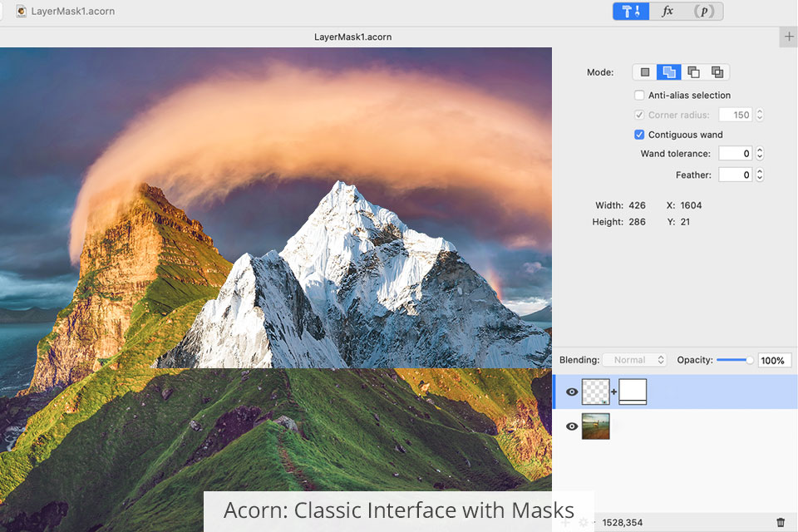The width and height of the screenshot is (798, 532).
Task: Click the Corner radius value field
Action: pyautogui.click(x=736, y=115)
